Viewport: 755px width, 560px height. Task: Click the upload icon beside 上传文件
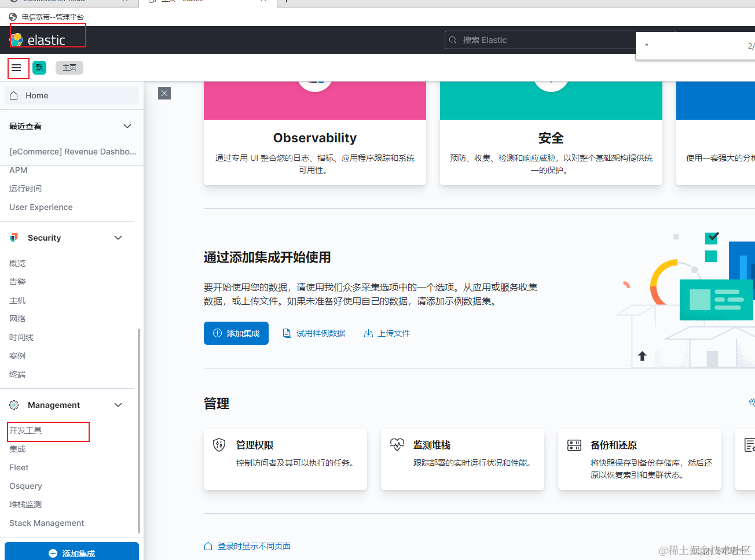pos(369,333)
